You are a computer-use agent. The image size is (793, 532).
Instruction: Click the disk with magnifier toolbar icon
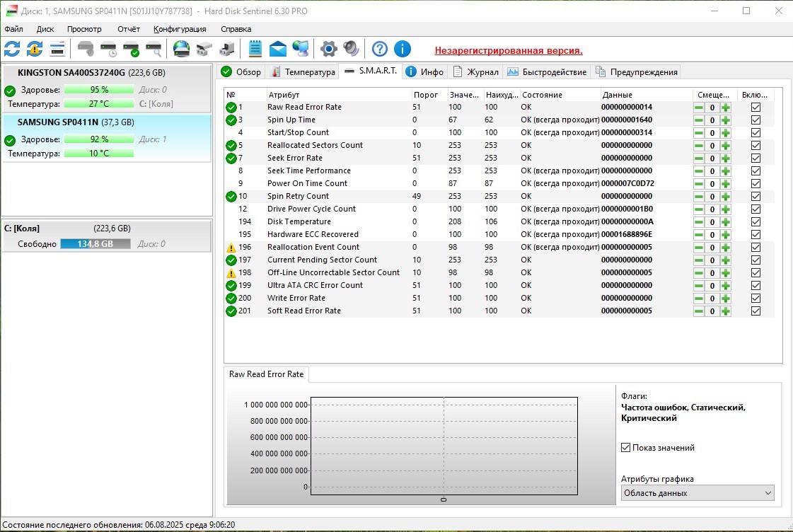tap(154, 49)
